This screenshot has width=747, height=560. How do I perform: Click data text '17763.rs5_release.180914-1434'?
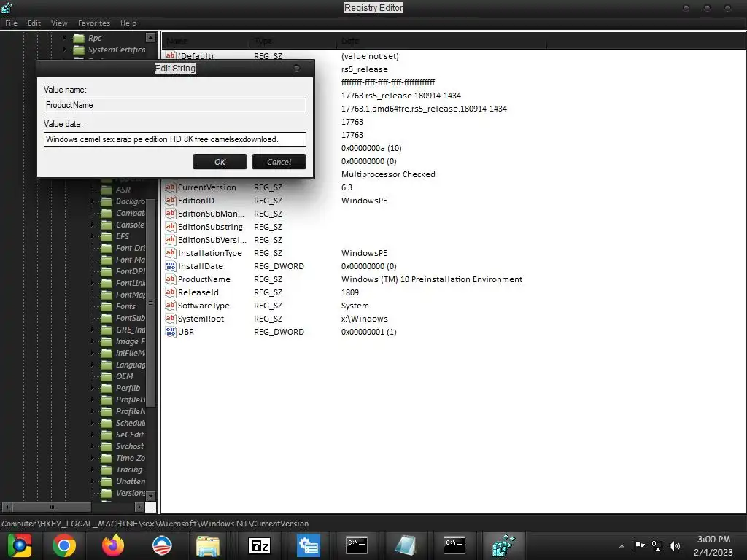point(400,96)
